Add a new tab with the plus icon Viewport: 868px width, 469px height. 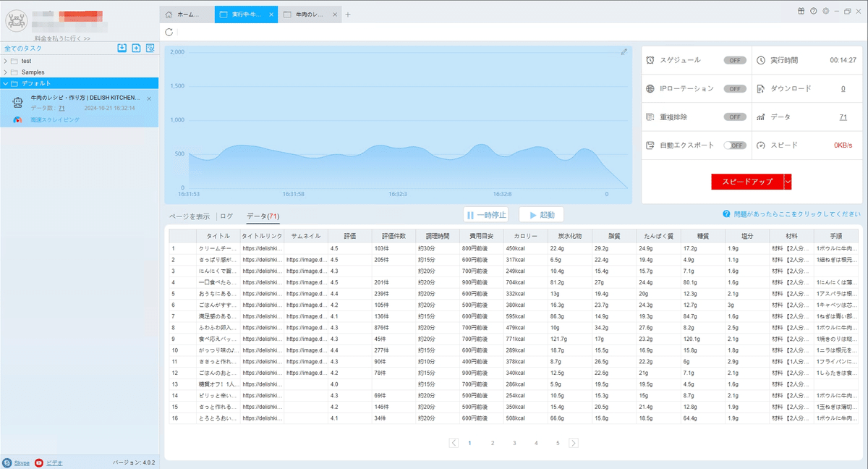pos(348,14)
